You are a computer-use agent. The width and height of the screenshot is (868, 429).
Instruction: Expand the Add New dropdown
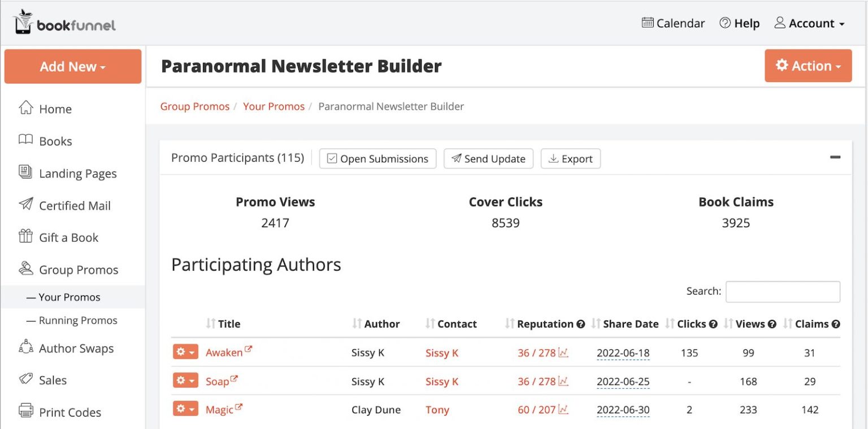(72, 66)
